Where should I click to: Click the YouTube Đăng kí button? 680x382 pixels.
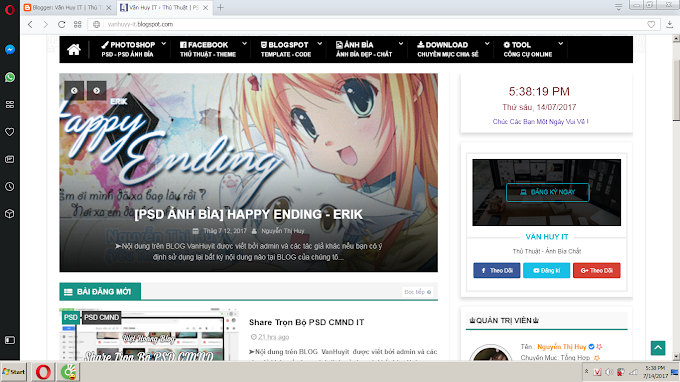(546, 271)
